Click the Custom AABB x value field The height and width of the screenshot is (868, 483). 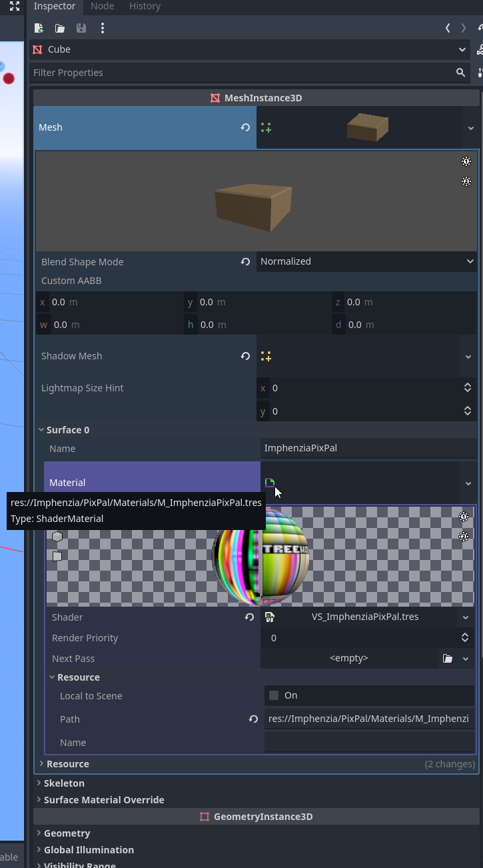coord(109,302)
